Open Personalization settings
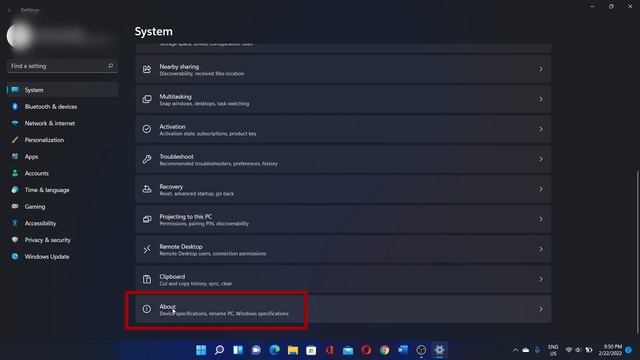The image size is (640, 360). (x=62, y=140)
